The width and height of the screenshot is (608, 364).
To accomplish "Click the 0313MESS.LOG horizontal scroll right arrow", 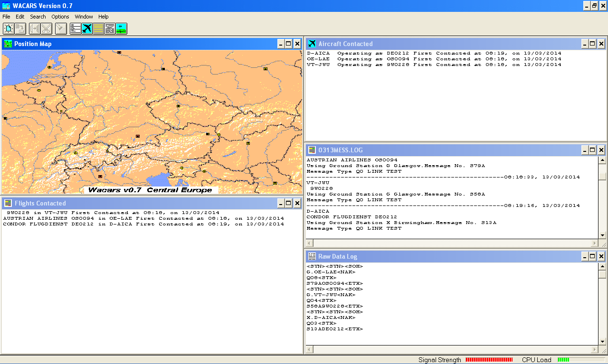I will [x=594, y=243].
